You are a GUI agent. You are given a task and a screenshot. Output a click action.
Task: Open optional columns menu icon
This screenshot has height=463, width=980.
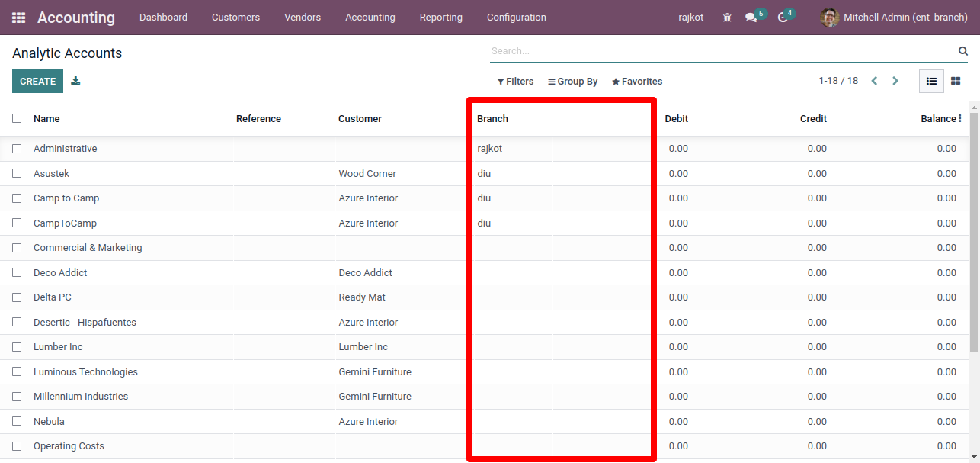click(960, 119)
